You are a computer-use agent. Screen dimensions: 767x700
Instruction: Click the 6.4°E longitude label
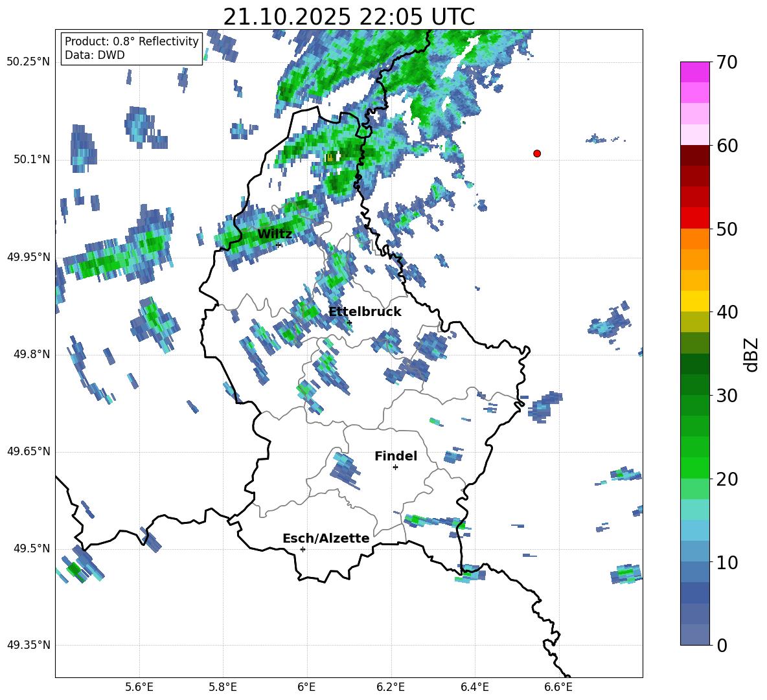coord(474,687)
